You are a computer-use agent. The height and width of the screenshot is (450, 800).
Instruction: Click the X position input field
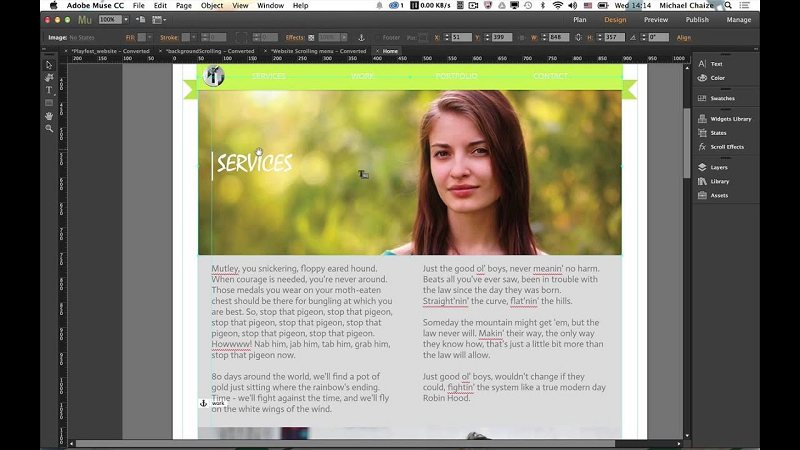[461, 37]
